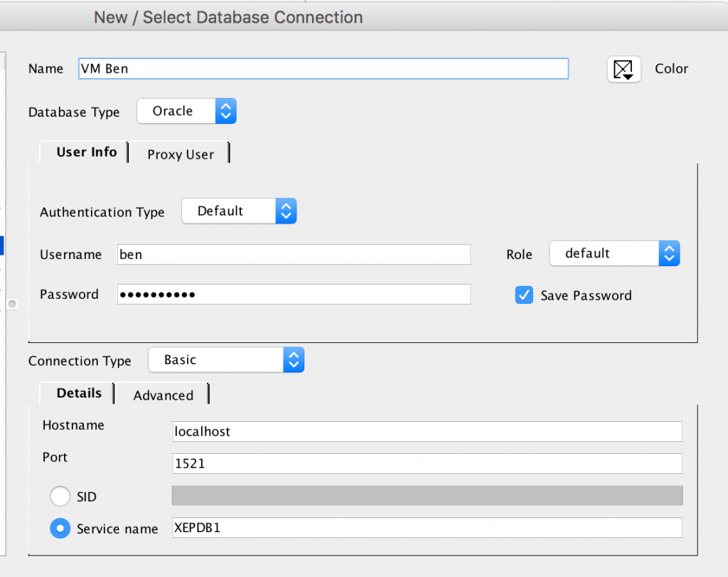Switch to the User Info tab

click(x=86, y=152)
